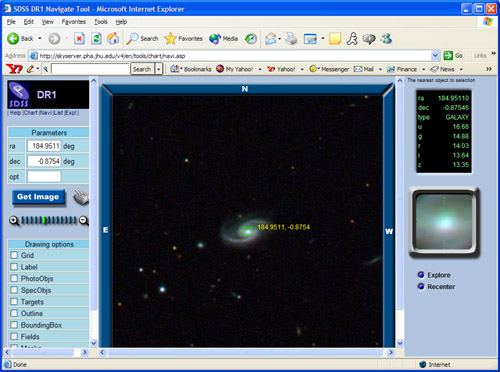This screenshot has width=500, height=372.
Task: Click the green zoom level slider mark
Action: (x=44, y=220)
